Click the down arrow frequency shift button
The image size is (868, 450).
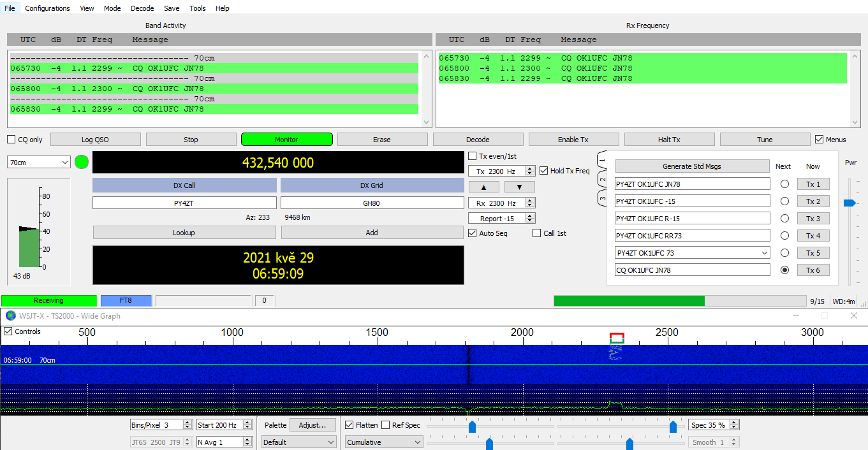[520, 187]
